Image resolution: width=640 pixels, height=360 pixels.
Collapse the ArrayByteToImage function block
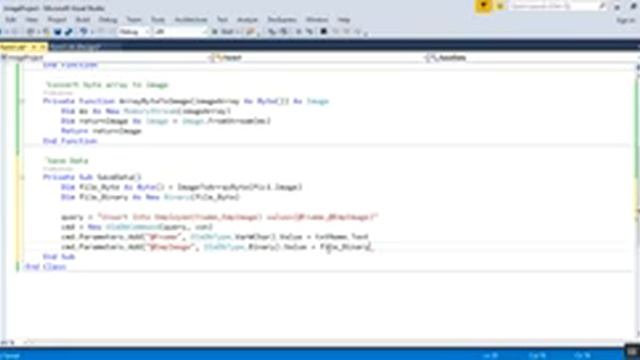pos(22,101)
